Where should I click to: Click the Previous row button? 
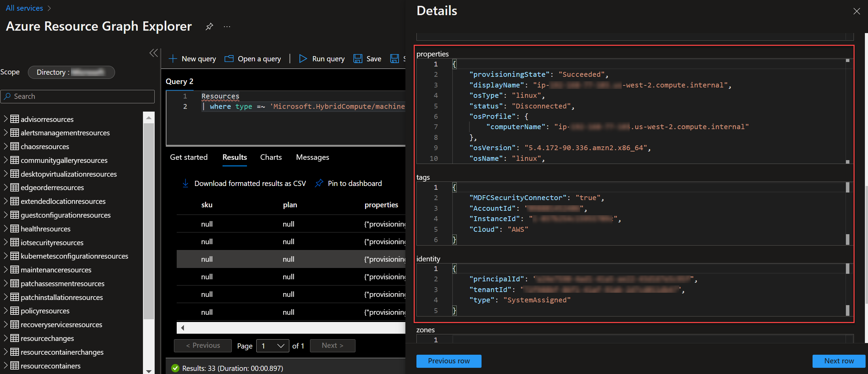(448, 361)
